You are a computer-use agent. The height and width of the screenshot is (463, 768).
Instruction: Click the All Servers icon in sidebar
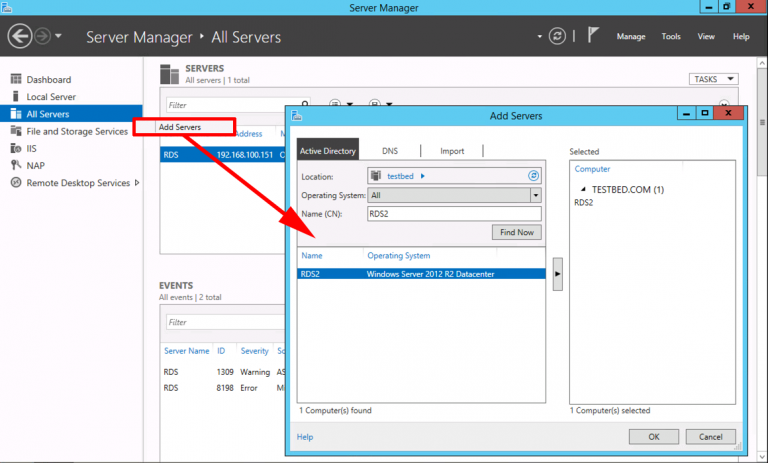(x=16, y=114)
